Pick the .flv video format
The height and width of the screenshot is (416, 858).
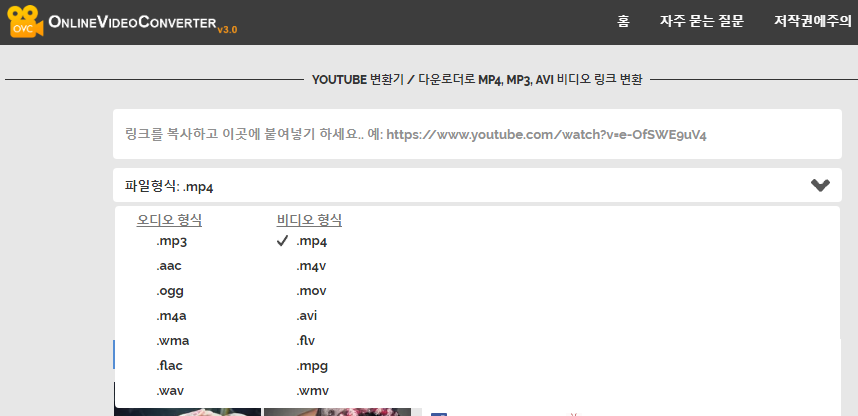tap(306, 341)
